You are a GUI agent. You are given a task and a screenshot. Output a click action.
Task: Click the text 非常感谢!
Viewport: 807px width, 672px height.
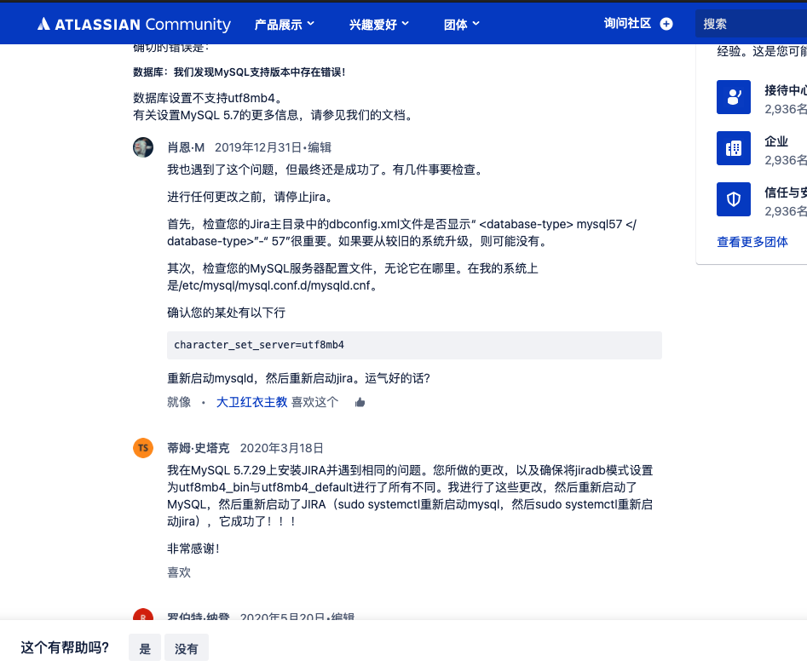click(x=193, y=549)
